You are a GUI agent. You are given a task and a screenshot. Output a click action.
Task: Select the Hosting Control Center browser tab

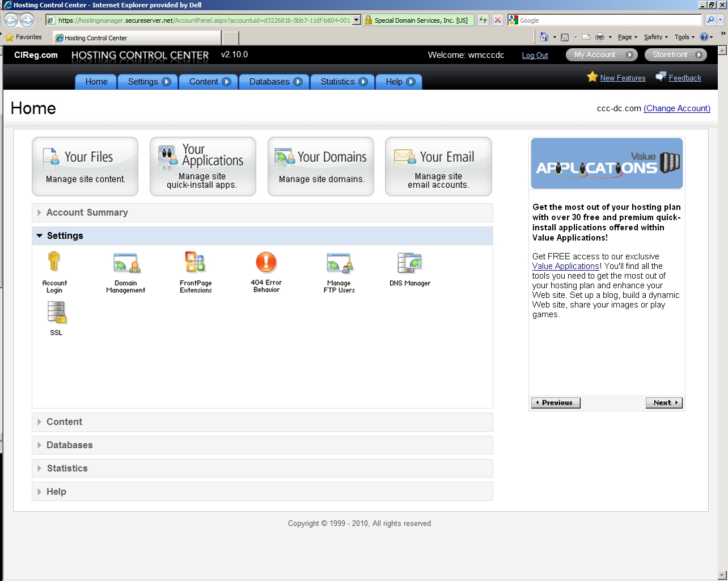tap(137, 38)
